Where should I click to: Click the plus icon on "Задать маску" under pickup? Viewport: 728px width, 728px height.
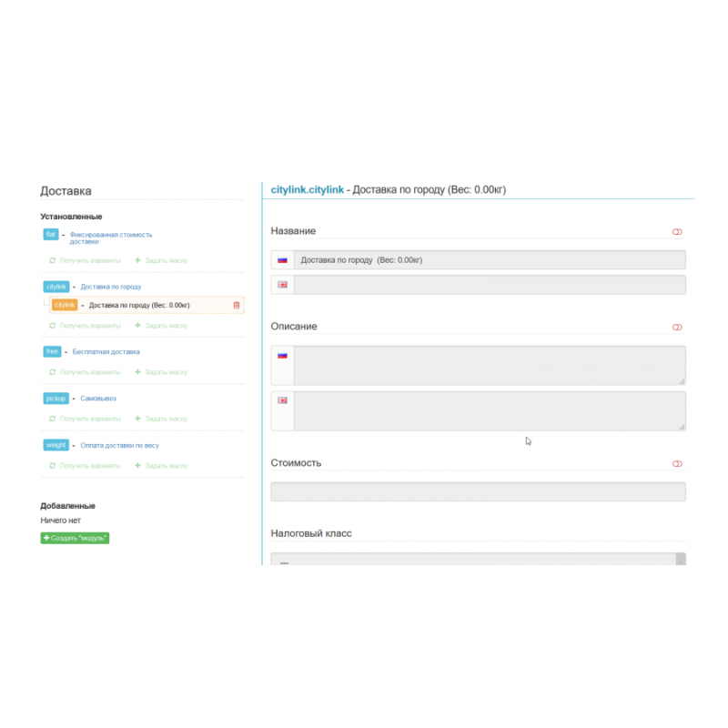[137, 419]
